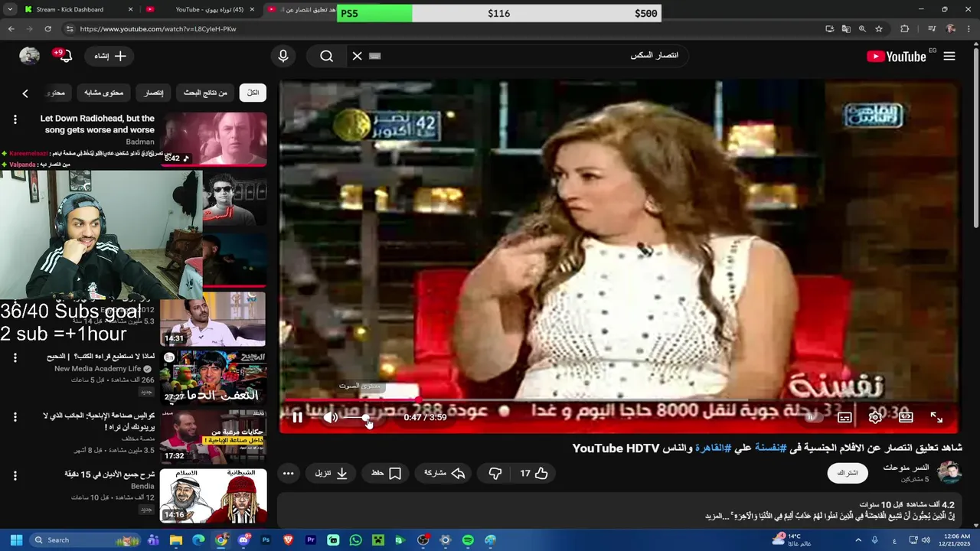Go back in browser
Image resolution: width=980 pixels, height=551 pixels.
[11, 28]
